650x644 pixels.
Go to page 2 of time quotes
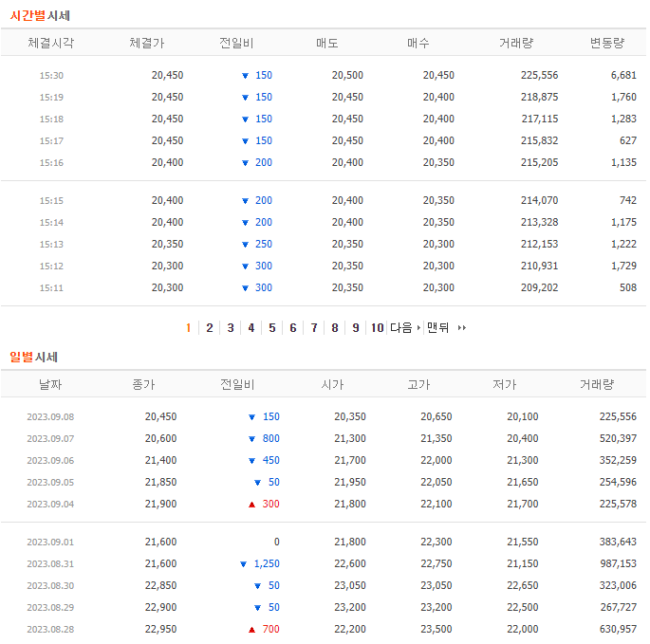point(210,328)
